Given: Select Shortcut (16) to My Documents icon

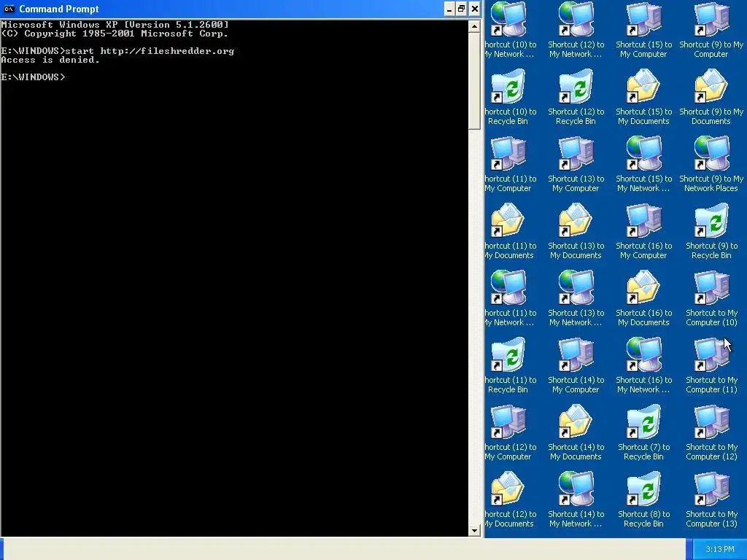Looking at the screenshot, I should coord(643,287).
